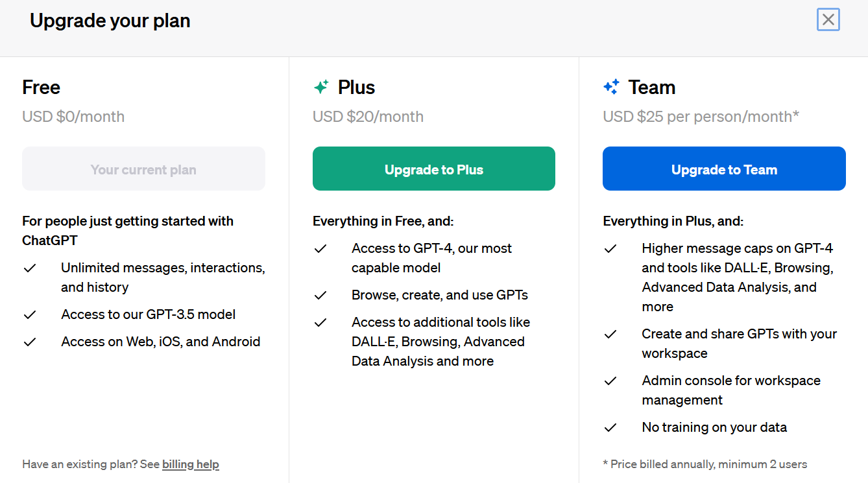The image size is (868, 483).
Task: Click Create and share GPTs with workspace text
Action: click(x=739, y=344)
